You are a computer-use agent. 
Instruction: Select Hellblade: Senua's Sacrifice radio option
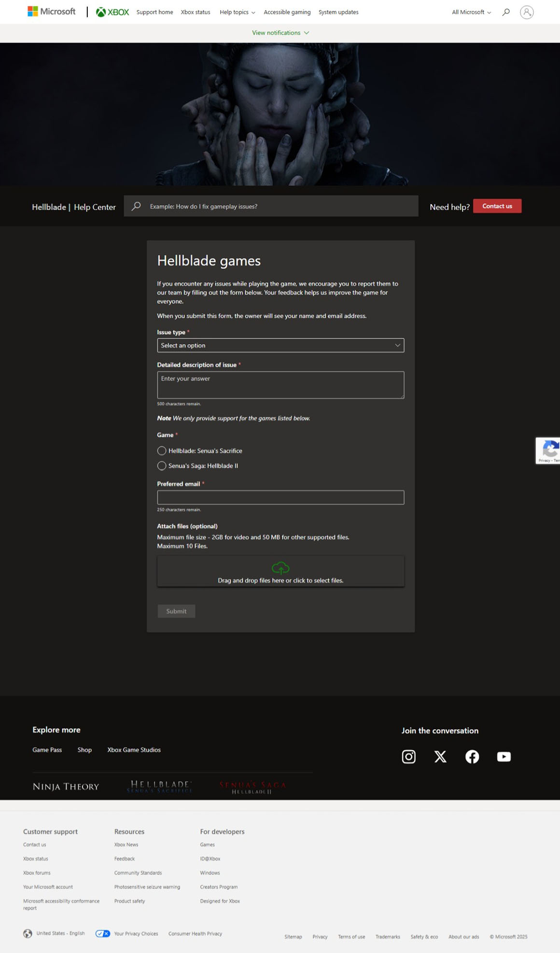coord(162,450)
